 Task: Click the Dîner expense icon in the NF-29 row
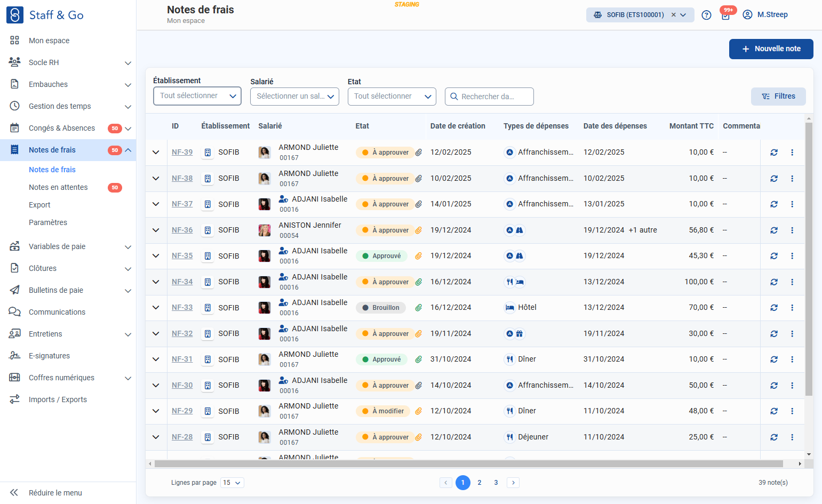(510, 411)
